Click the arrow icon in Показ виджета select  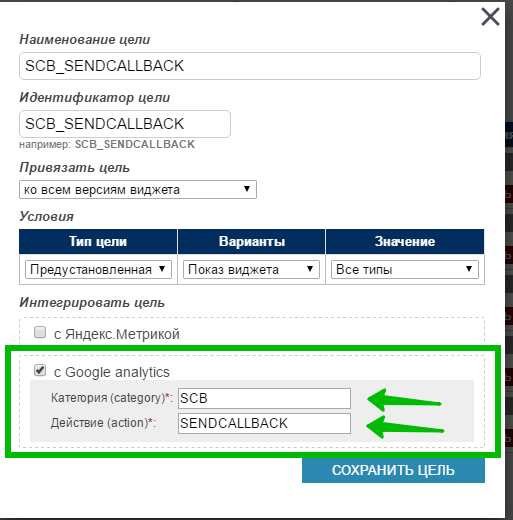310,269
